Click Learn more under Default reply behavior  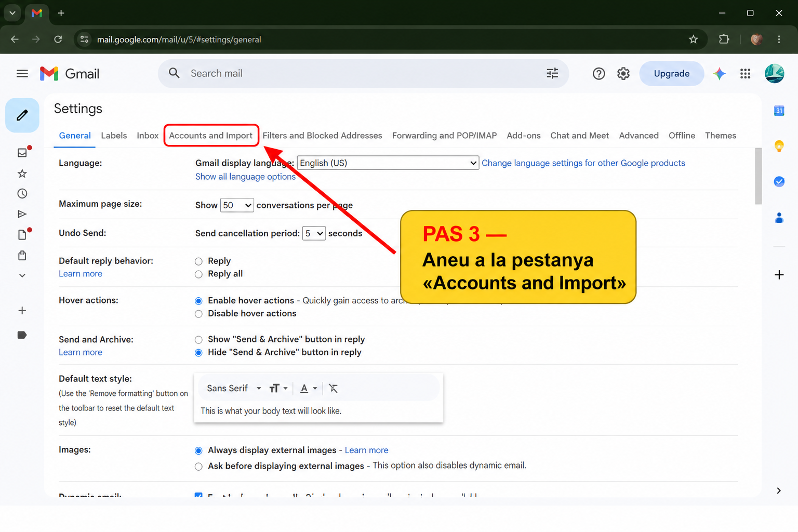pos(81,274)
